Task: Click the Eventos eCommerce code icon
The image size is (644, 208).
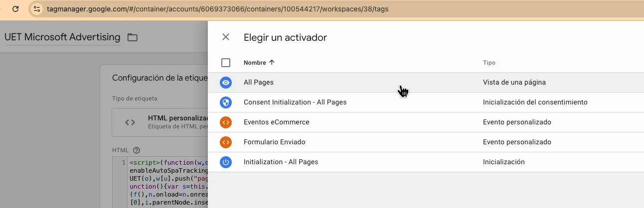Action: 226,122
